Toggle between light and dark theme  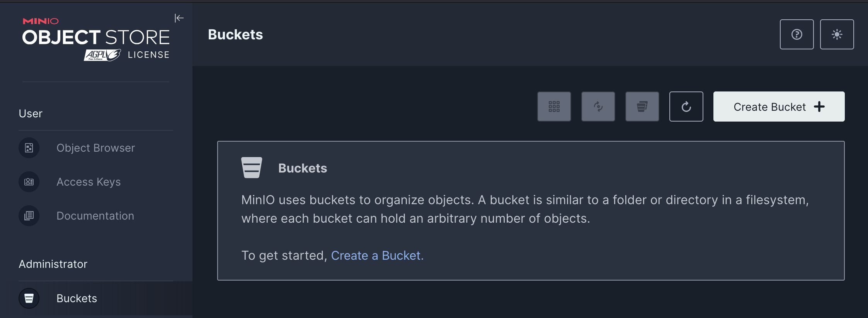click(x=837, y=34)
